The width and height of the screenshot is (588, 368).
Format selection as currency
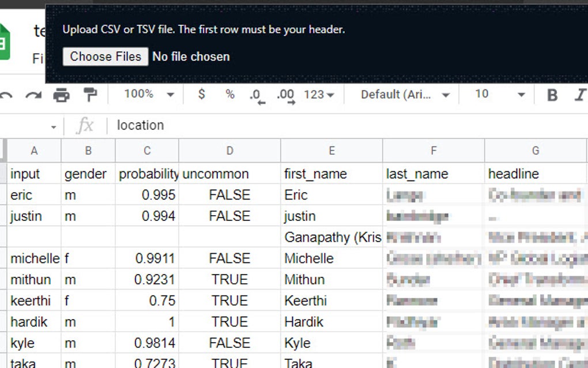[x=202, y=94]
